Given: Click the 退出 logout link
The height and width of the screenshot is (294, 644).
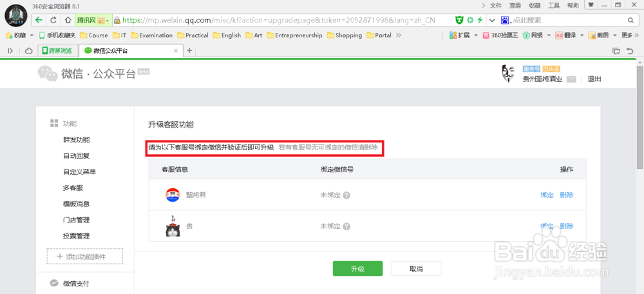Looking at the screenshot, I should pos(594,79).
